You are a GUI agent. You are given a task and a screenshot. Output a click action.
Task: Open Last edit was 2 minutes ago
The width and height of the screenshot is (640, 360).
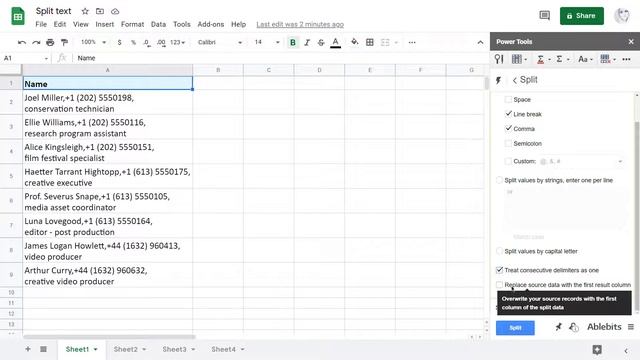[300, 24]
